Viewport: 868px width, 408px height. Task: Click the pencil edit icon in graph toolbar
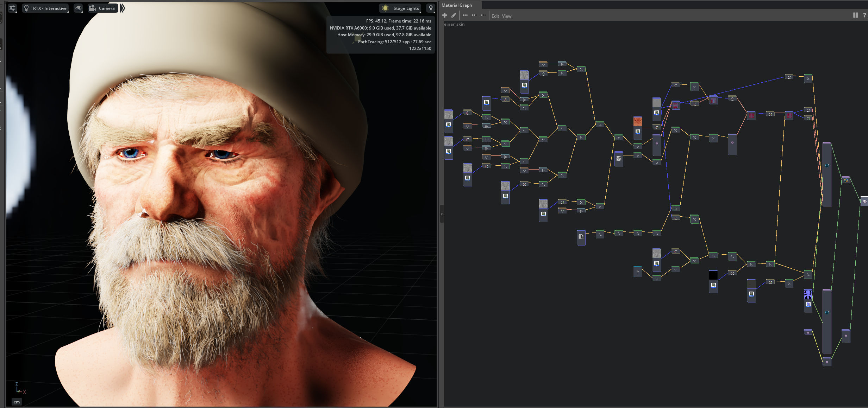click(454, 15)
